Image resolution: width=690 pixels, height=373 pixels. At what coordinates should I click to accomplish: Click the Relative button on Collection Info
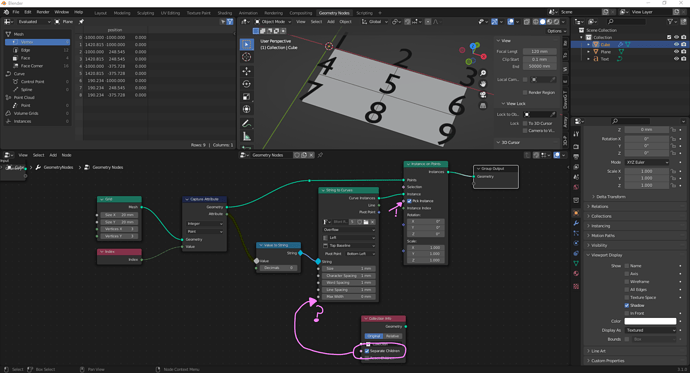point(392,336)
